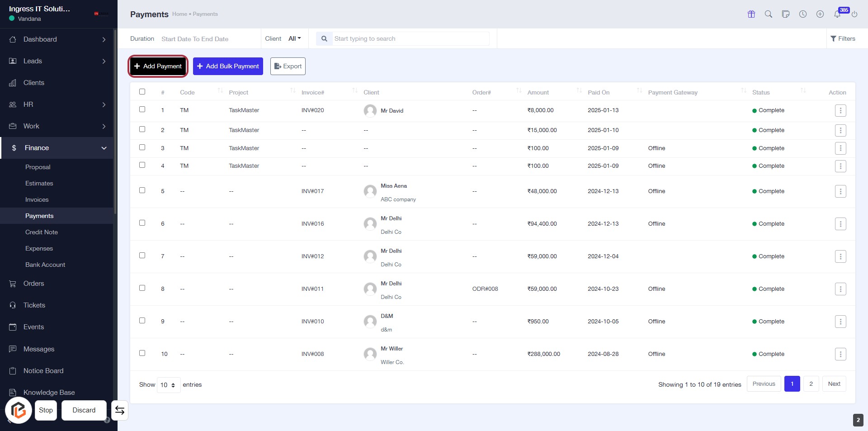Image resolution: width=868 pixels, height=431 pixels.
Task: Open the entries-per-page dropdown showing 10
Action: click(168, 385)
